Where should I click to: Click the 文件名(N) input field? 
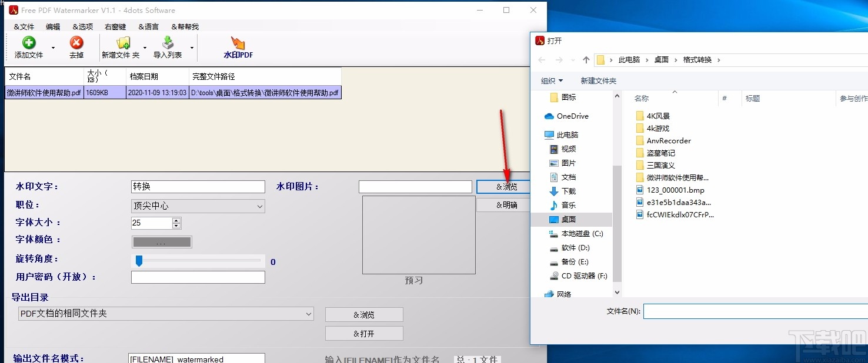(x=756, y=311)
